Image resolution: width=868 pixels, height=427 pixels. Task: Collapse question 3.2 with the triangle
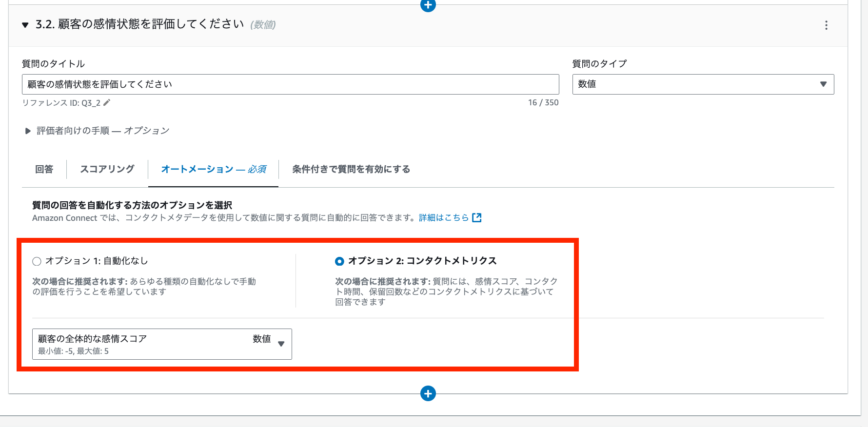(x=25, y=25)
